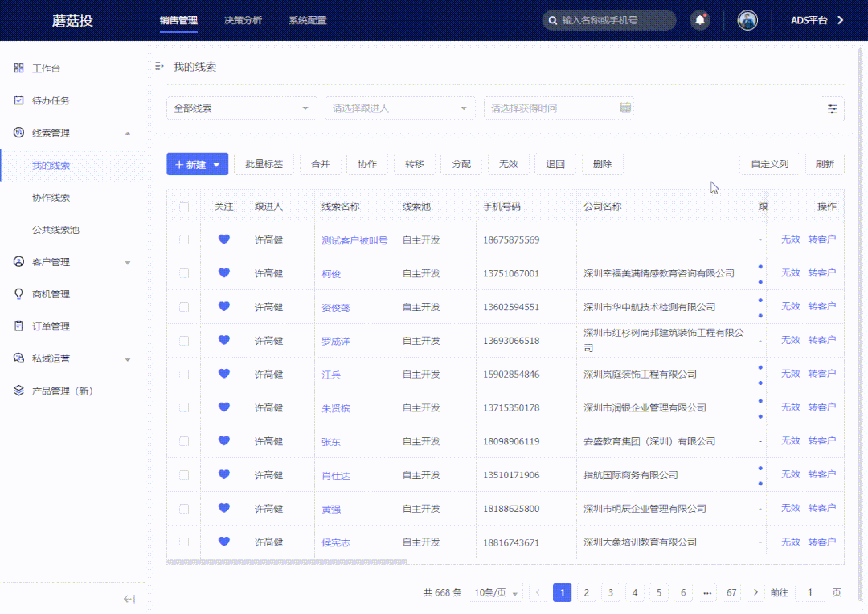868x614 pixels.
Task: Click the 工作台 grid icon in the sidebar
Action: click(x=18, y=68)
